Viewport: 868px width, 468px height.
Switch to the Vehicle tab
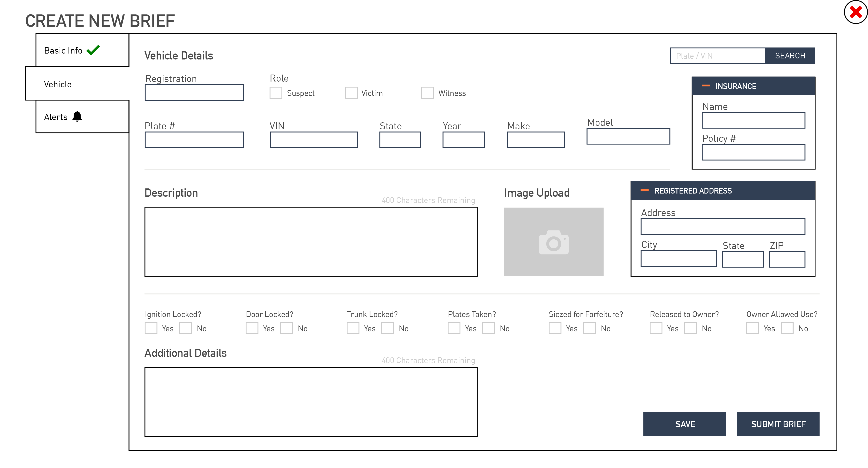tap(77, 83)
